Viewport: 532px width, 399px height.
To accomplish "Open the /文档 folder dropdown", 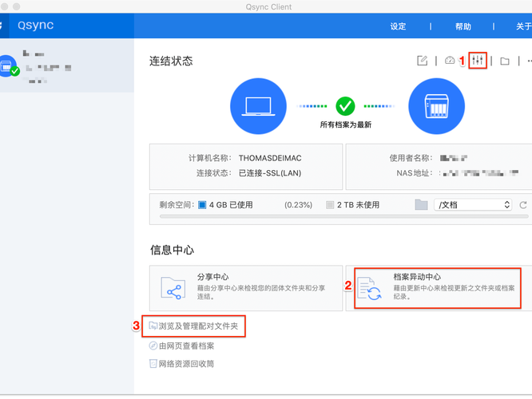I will (473, 205).
